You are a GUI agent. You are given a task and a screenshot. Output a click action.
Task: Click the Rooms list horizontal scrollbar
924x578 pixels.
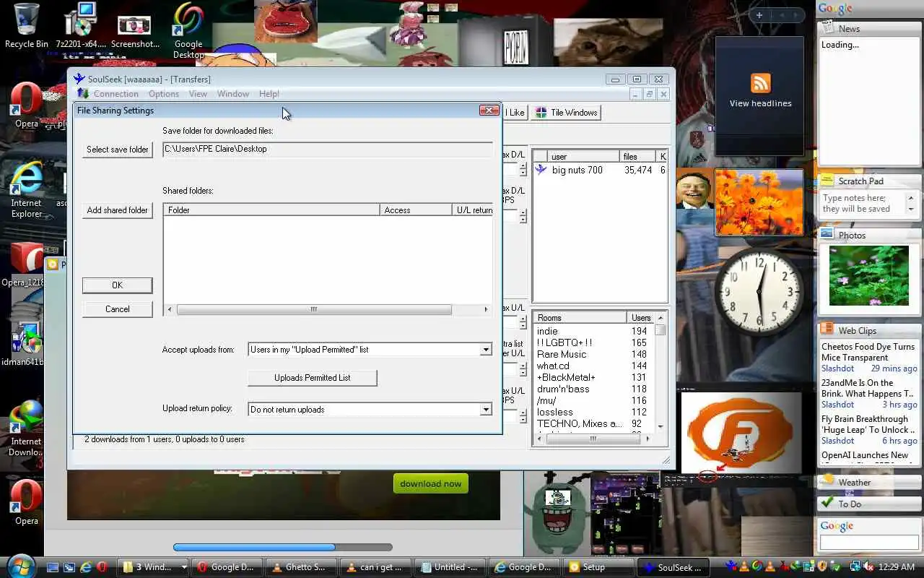point(593,439)
